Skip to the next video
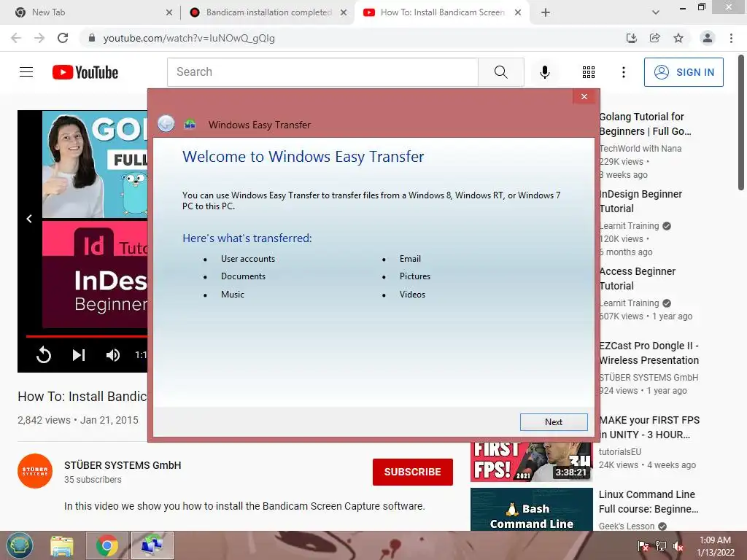This screenshot has width=747, height=560. (x=79, y=355)
